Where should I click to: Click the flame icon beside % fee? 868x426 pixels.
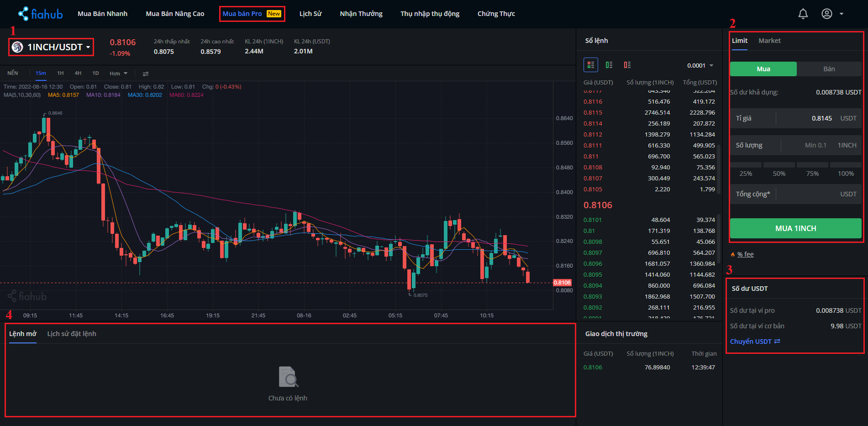click(x=733, y=254)
